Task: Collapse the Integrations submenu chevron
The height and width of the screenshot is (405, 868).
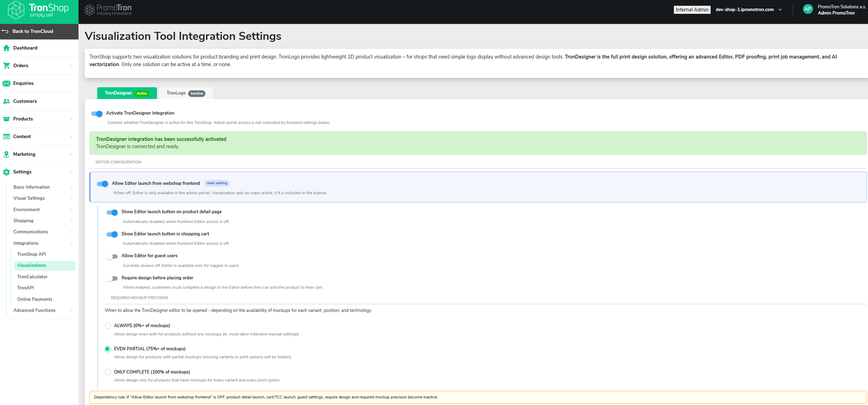Action: coord(72,243)
